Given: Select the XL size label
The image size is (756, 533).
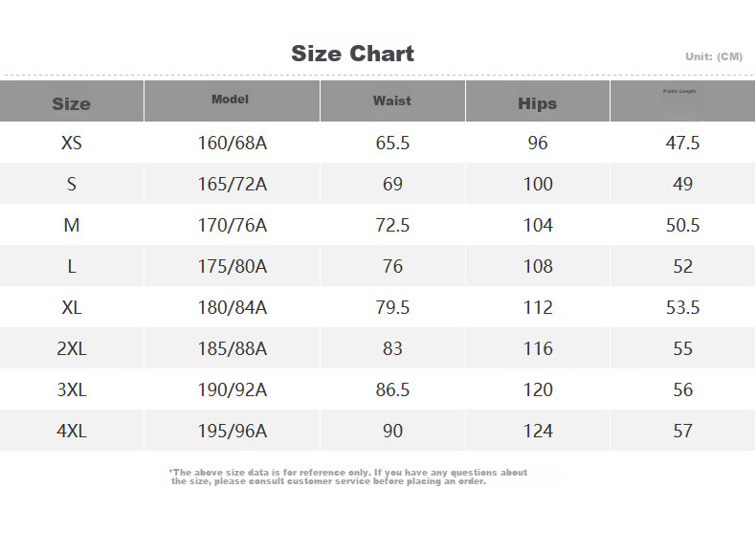Looking at the screenshot, I should click(x=72, y=307).
